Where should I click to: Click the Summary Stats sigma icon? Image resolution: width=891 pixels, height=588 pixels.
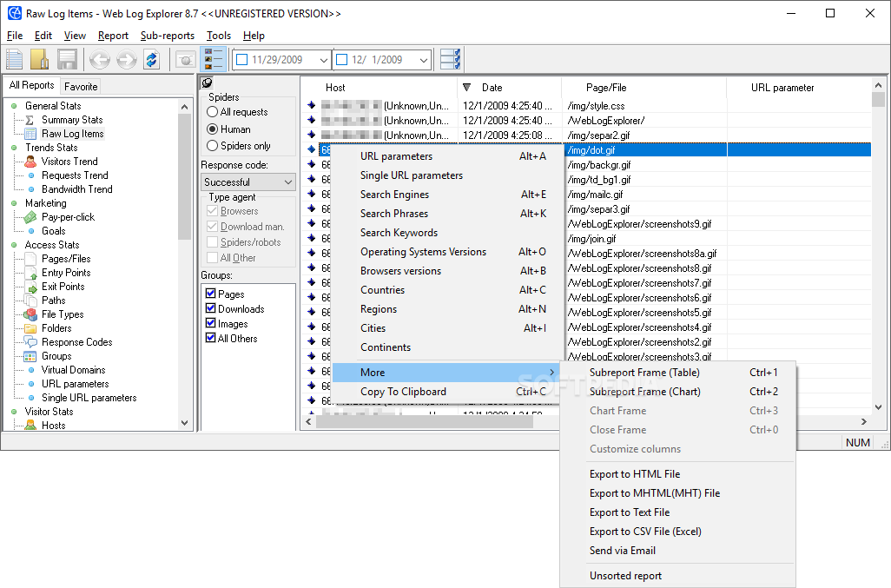tap(30, 120)
